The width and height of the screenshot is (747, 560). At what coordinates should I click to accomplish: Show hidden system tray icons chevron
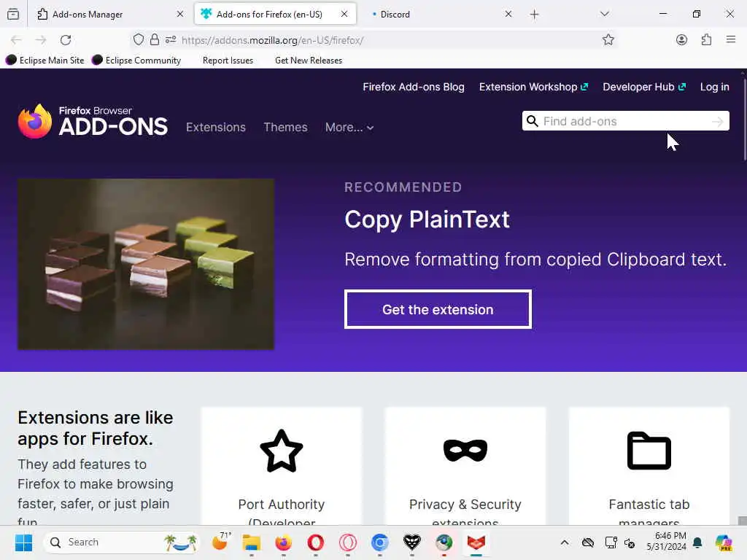(x=565, y=542)
